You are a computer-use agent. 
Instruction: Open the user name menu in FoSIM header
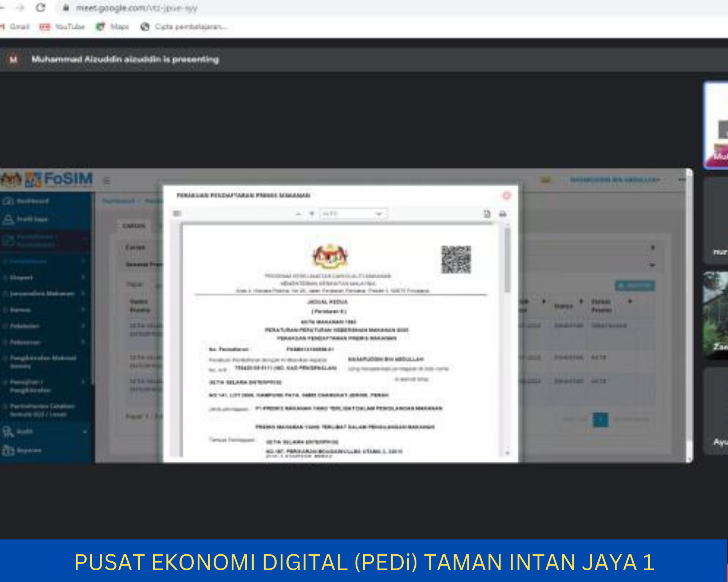(x=614, y=180)
